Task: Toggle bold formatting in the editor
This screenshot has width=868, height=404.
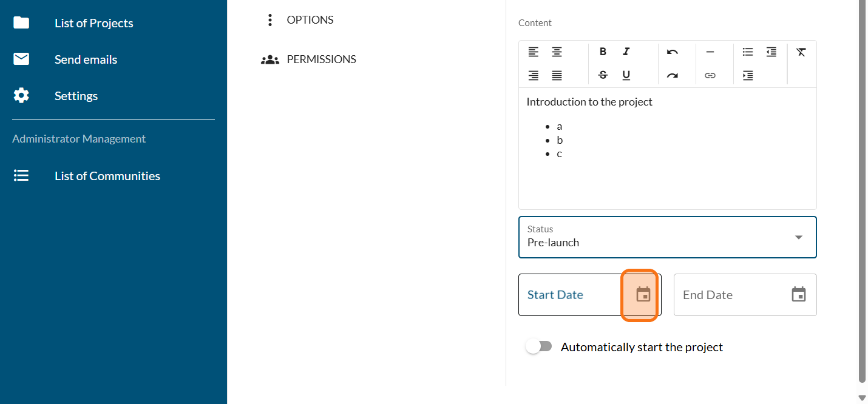Action: [x=603, y=52]
